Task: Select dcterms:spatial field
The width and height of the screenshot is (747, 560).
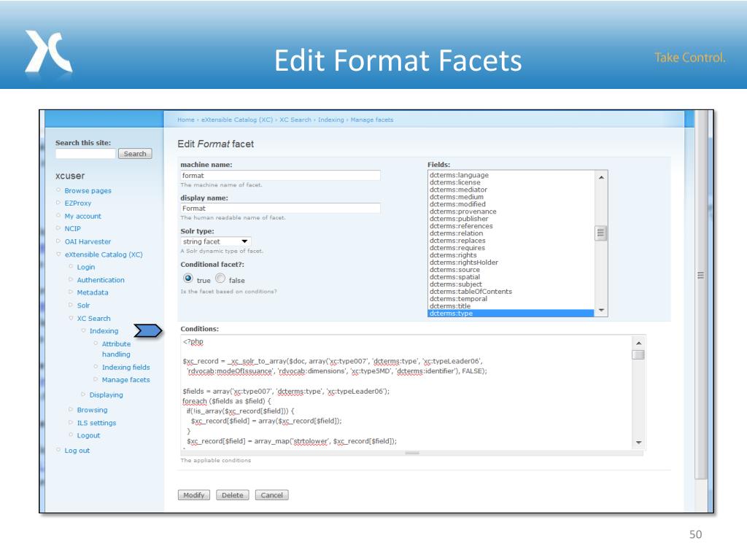Action: pos(454,277)
